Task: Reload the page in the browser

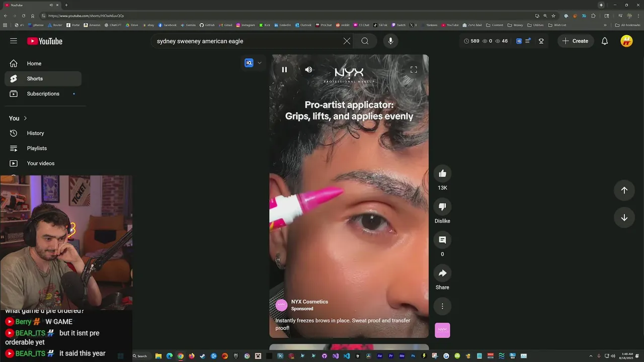Action: coord(23,16)
